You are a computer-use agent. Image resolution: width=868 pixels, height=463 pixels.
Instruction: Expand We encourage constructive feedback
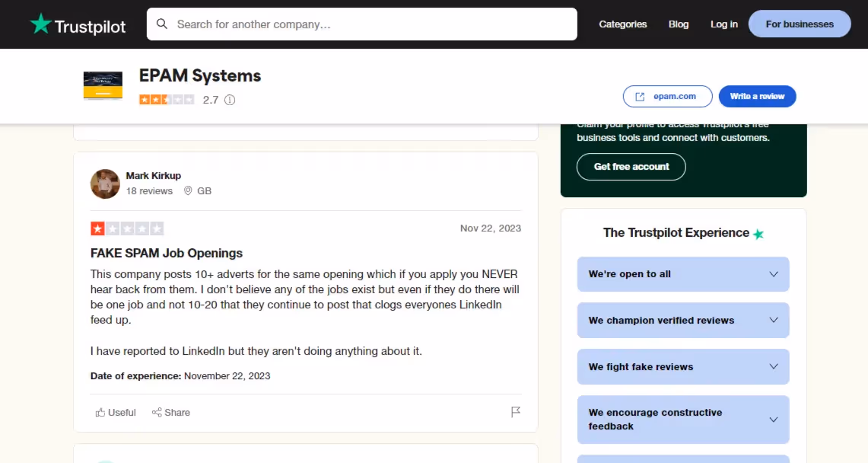point(683,420)
